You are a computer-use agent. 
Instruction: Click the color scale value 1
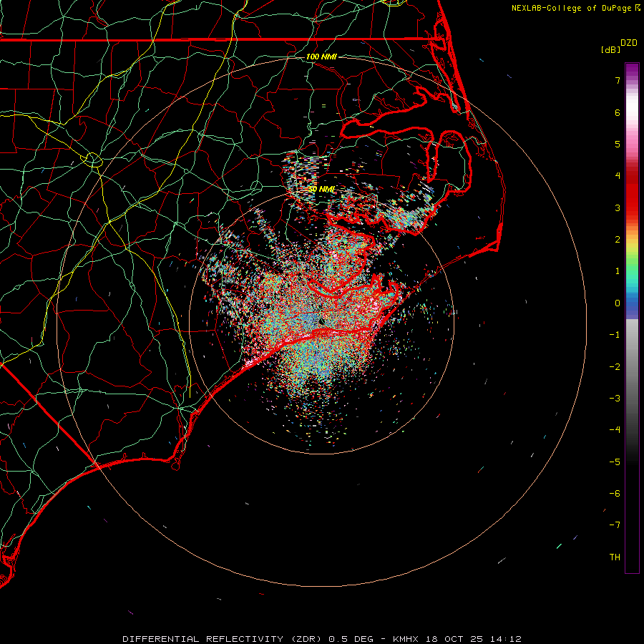(618, 271)
